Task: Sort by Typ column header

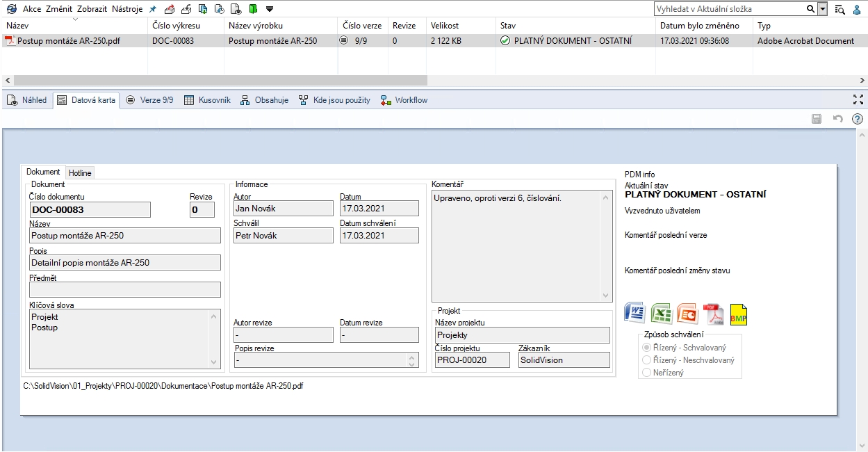Action: pyautogui.click(x=810, y=26)
